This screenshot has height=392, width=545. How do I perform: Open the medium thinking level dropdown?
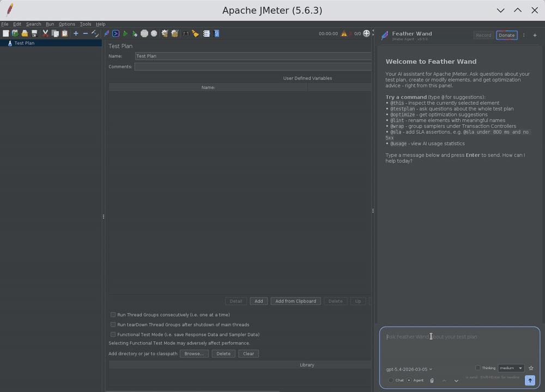tap(511, 368)
